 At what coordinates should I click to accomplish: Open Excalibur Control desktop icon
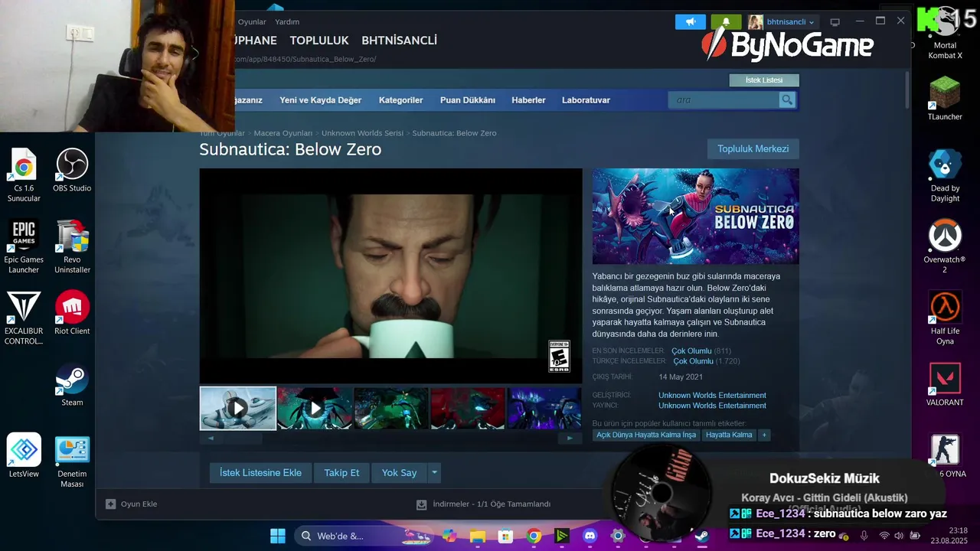tap(24, 318)
